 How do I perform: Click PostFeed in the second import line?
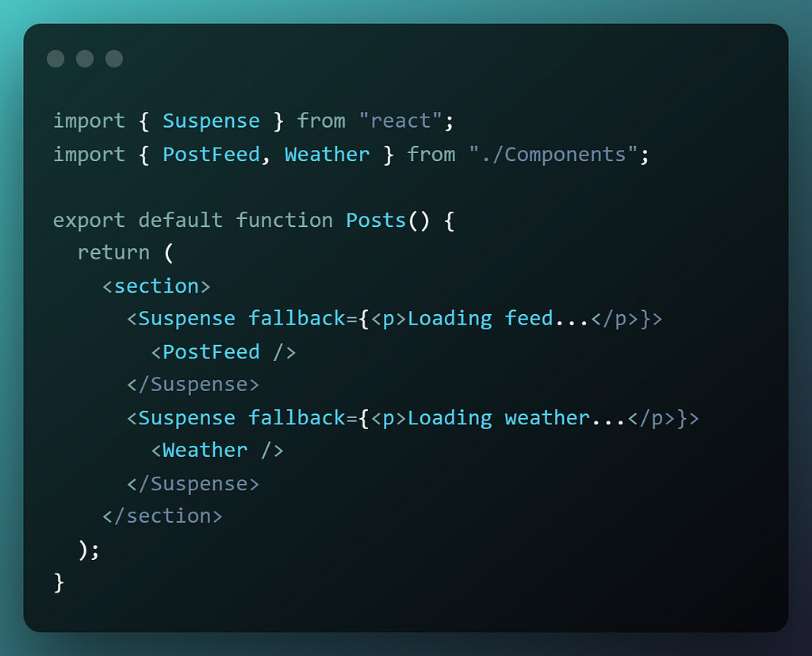211,155
